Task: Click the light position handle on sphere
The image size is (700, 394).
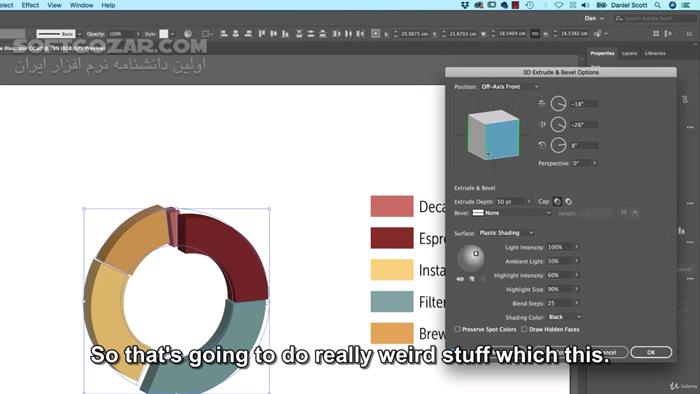Action: coord(476,253)
